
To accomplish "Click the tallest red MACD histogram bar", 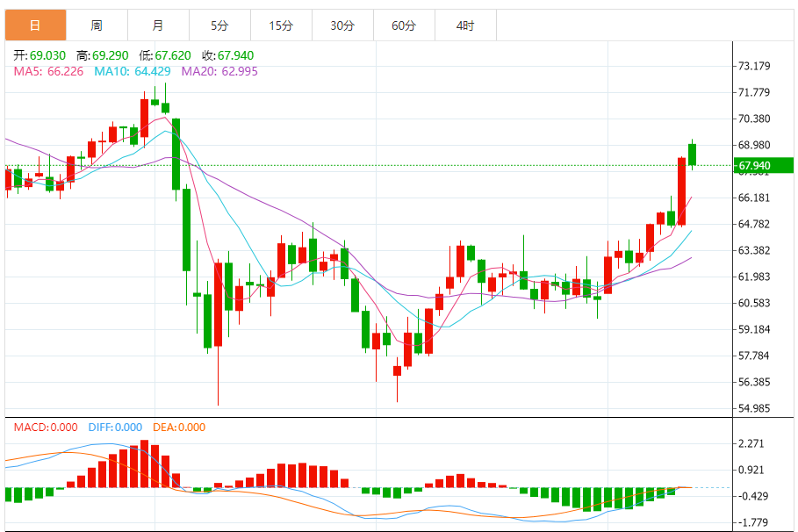I will (144, 464).
